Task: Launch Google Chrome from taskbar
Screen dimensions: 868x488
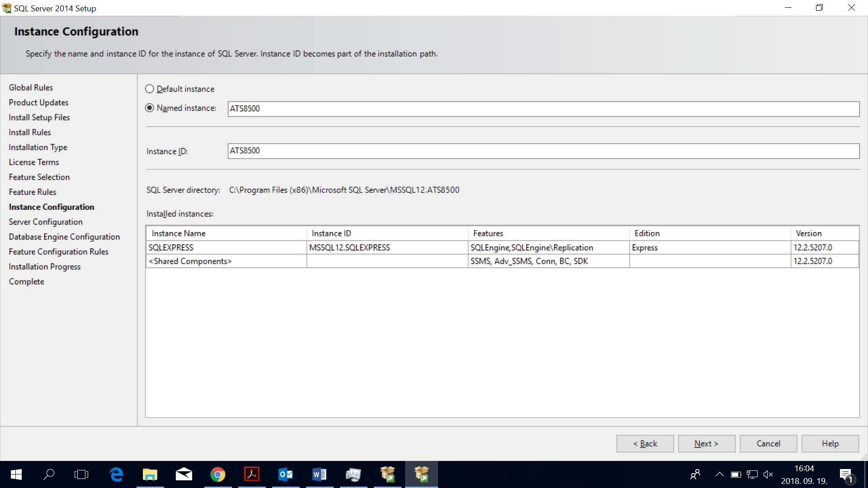Action: click(218, 474)
